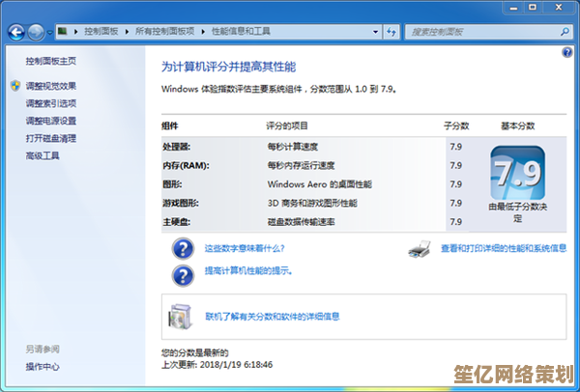Click the Forward navigation arrow

click(36, 32)
